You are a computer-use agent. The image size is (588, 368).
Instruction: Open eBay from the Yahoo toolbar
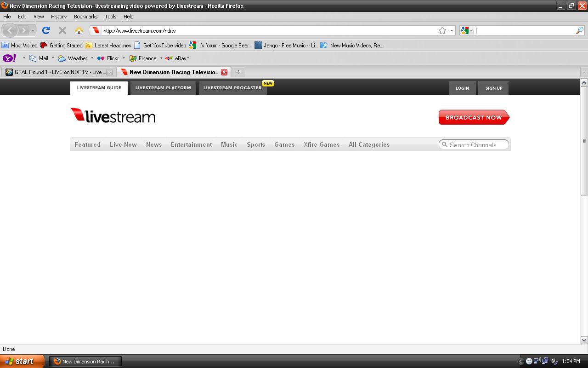(x=176, y=58)
